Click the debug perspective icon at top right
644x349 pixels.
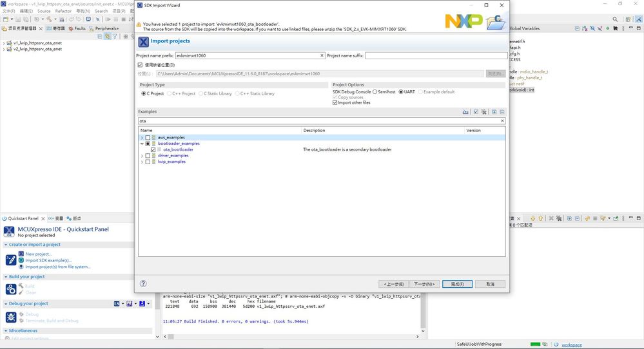click(639, 19)
